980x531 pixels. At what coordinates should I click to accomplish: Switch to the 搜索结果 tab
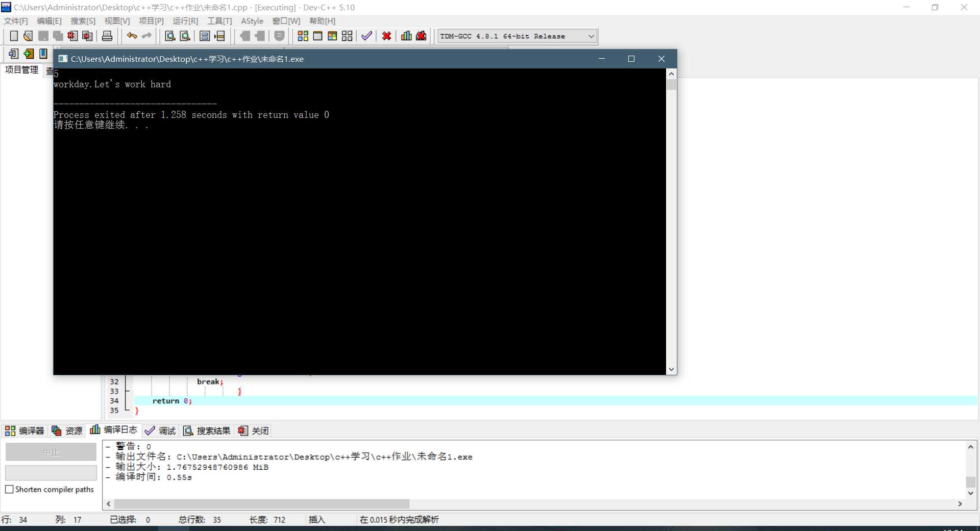(x=207, y=431)
